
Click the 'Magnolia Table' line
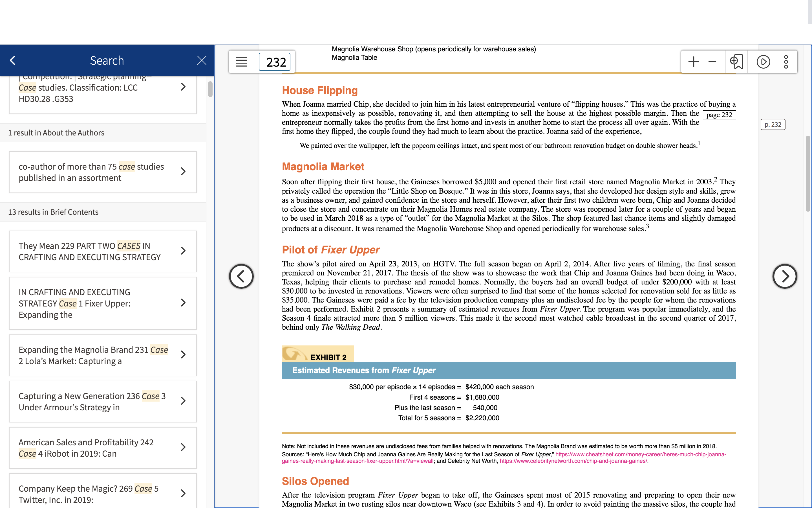point(354,58)
